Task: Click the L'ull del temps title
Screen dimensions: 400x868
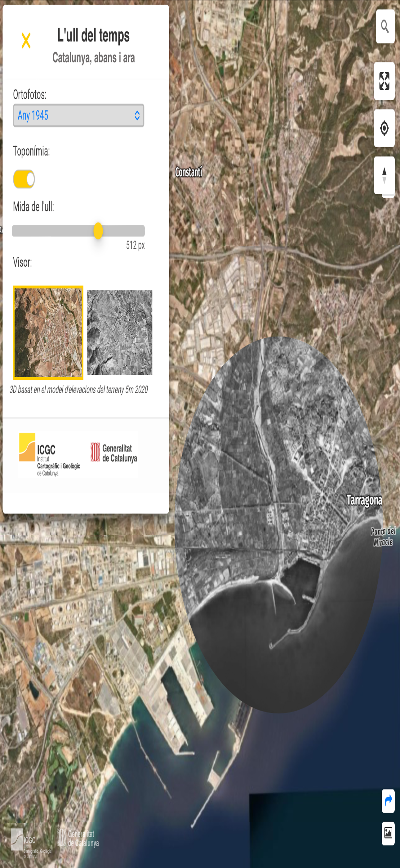Action: pyautogui.click(x=93, y=35)
